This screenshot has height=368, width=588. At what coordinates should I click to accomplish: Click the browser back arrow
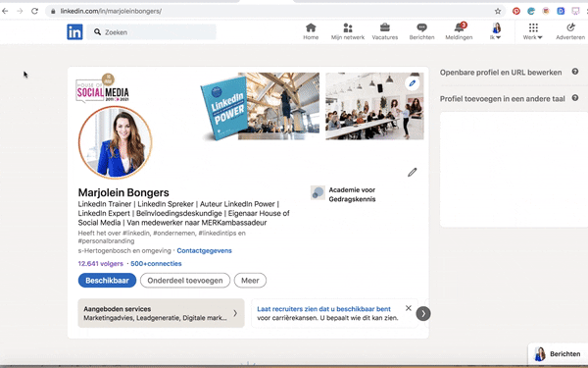5,11
